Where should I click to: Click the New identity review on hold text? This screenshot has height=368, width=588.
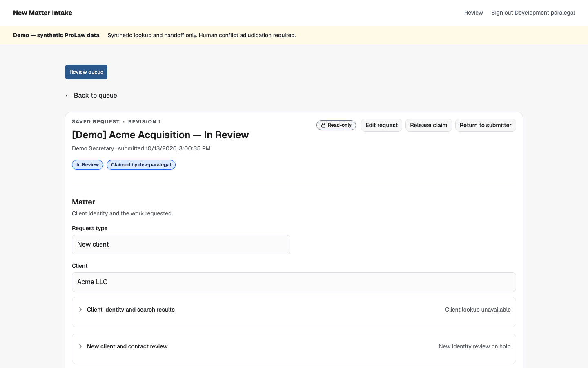click(x=474, y=346)
